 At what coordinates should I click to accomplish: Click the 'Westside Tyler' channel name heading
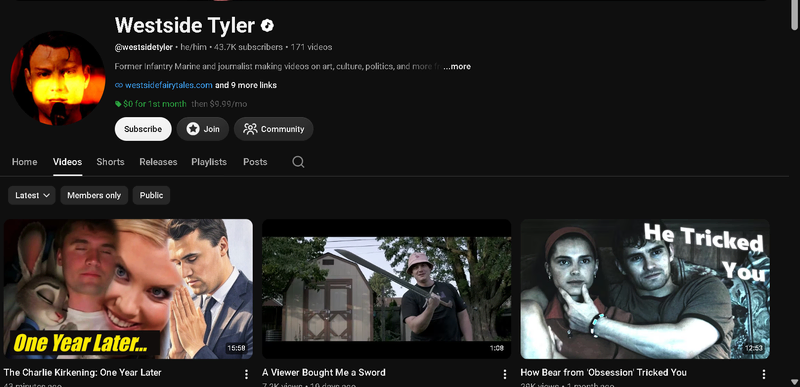point(185,25)
